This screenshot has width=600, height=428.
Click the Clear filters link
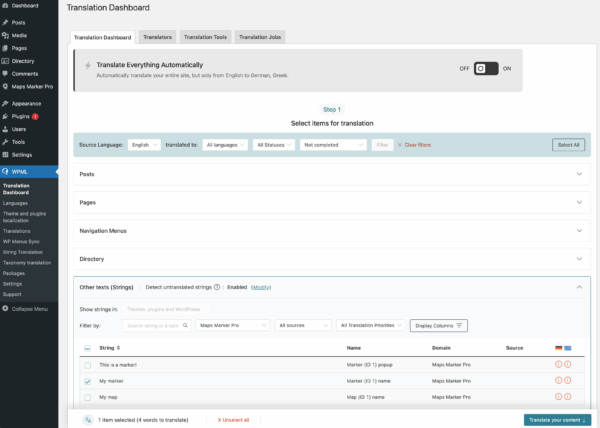click(414, 145)
